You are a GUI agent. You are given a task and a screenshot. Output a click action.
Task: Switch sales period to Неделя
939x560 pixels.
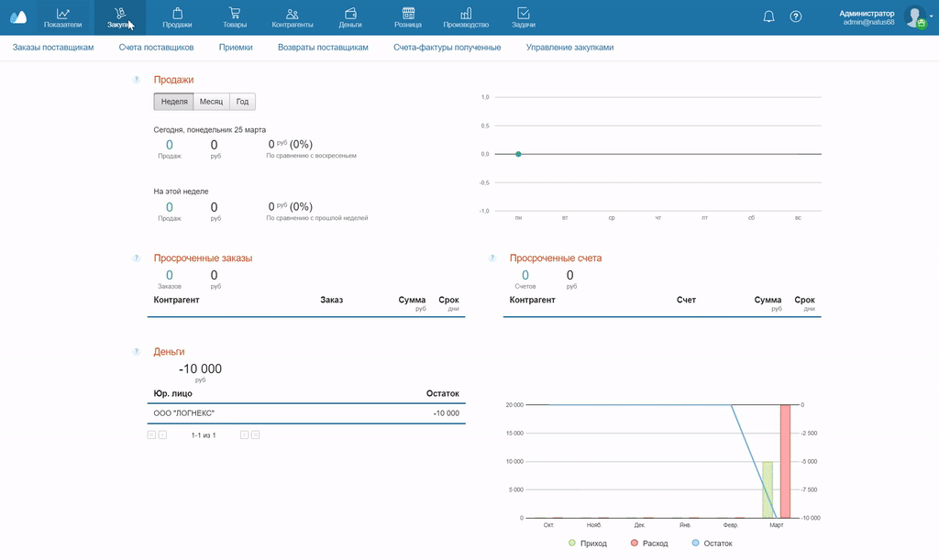174,102
